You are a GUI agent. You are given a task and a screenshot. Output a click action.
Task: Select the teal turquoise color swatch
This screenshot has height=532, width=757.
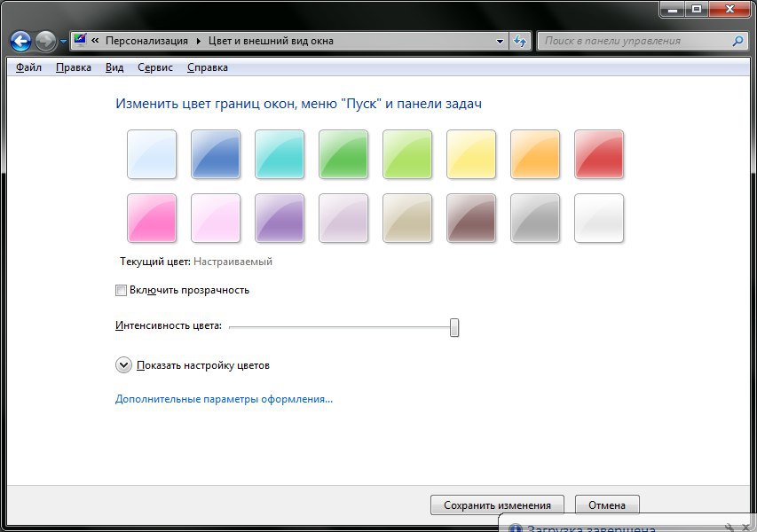[x=280, y=154]
